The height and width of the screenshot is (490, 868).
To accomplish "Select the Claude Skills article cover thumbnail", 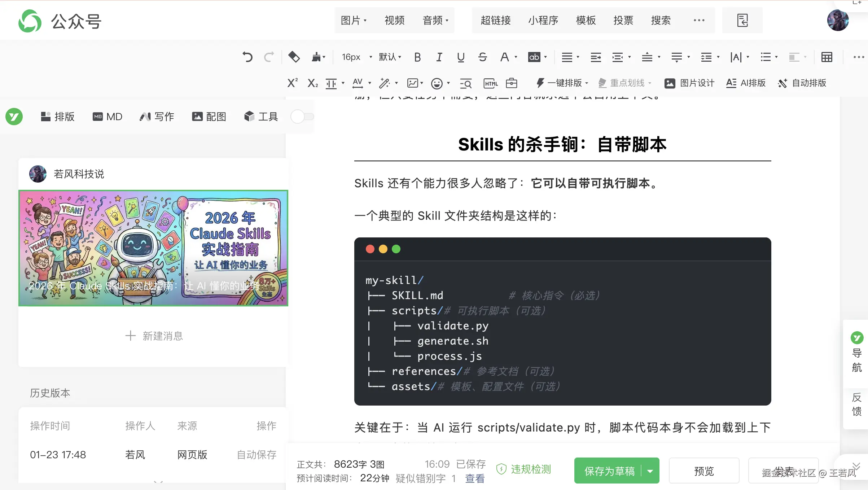I will pyautogui.click(x=153, y=248).
